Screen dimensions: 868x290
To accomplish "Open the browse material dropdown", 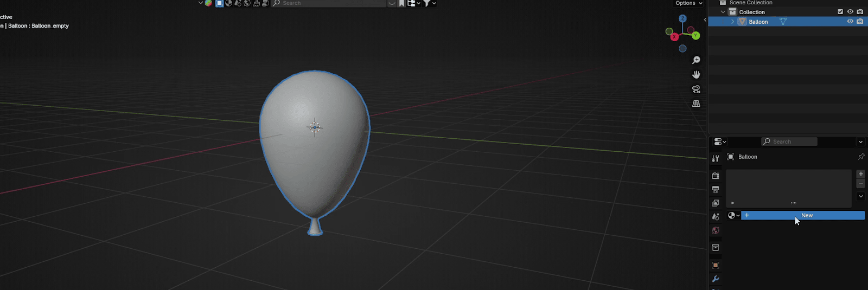I will point(733,215).
